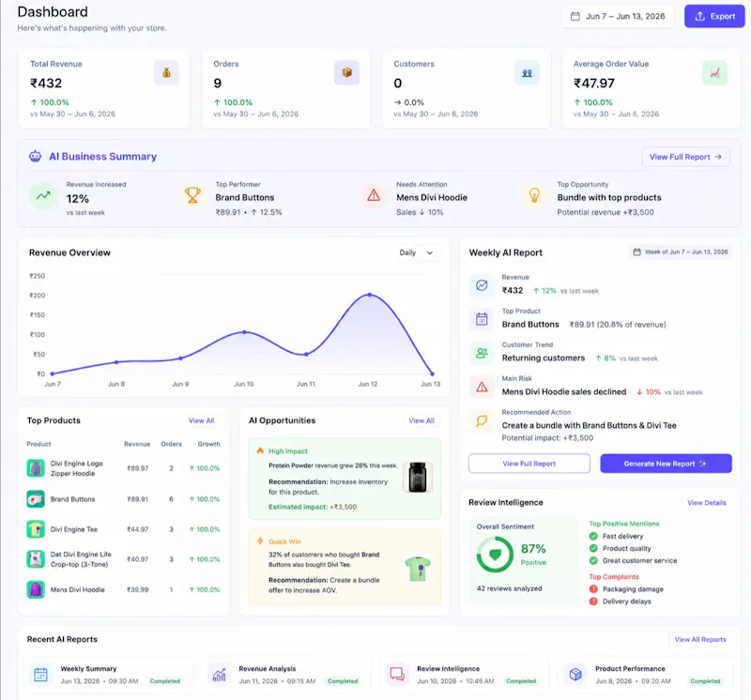Image resolution: width=751 pixels, height=700 pixels.
Task: Click the Mens Divi Hoodie product thumbnail
Action: tap(36, 589)
